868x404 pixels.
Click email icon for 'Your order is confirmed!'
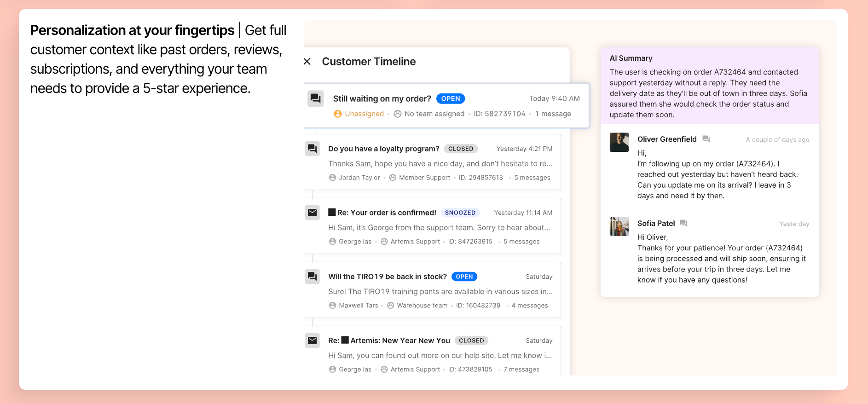pos(312,213)
